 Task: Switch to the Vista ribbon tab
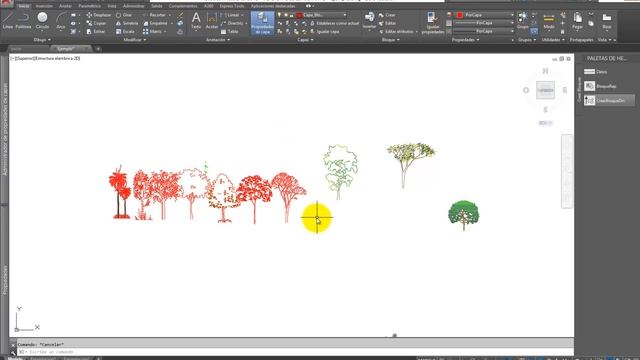(111, 6)
